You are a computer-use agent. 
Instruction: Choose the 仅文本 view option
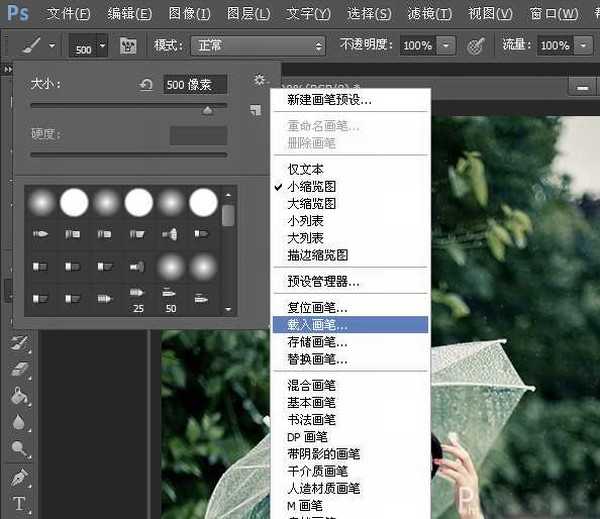click(305, 170)
